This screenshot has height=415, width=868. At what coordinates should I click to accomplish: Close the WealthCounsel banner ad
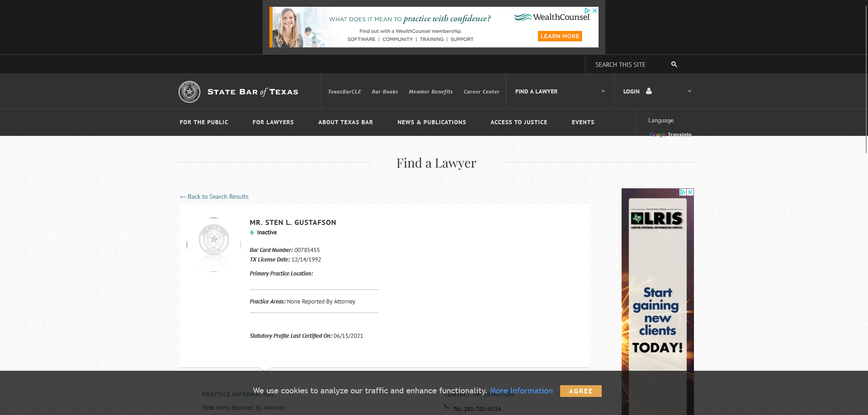tap(595, 10)
